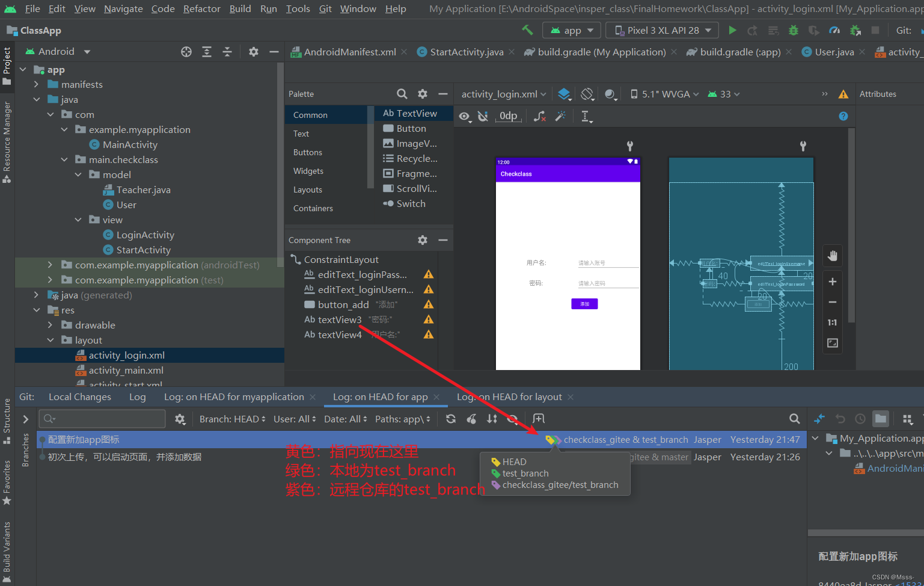The height and width of the screenshot is (586, 924).
Task: Open the API 33 version dropdown
Action: click(724, 94)
